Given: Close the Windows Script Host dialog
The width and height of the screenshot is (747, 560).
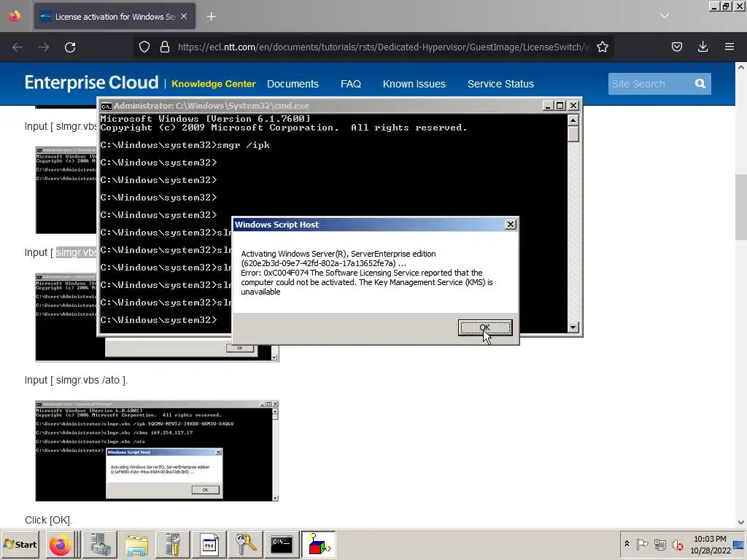Looking at the screenshot, I should (510, 225).
